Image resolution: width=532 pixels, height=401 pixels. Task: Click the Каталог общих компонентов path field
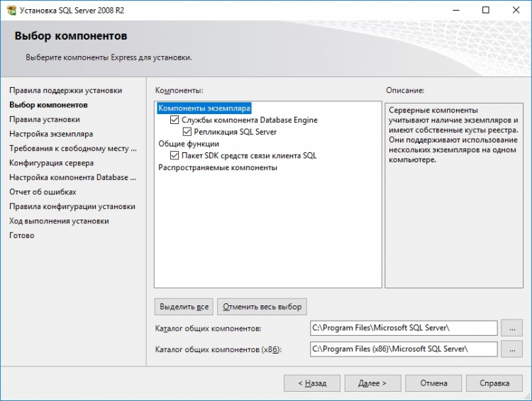point(404,328)
